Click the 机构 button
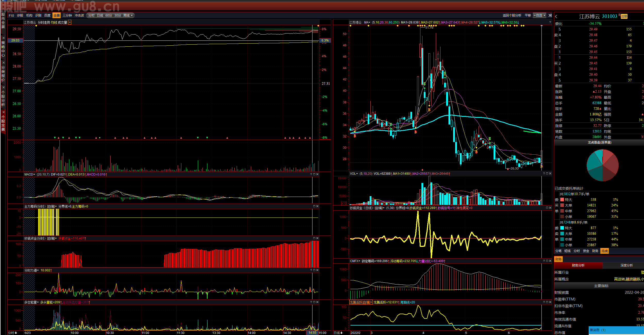 click(29, 15)
